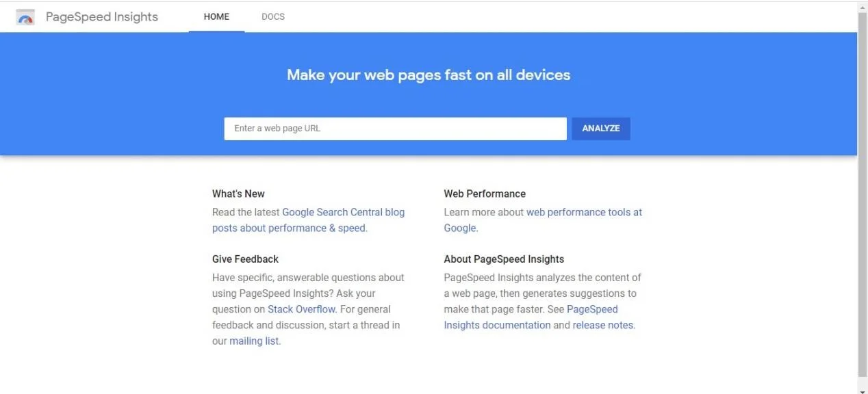Screen dimensions: 868x394
Task: Focus the web page URL input field
Action: pos(395,129)
